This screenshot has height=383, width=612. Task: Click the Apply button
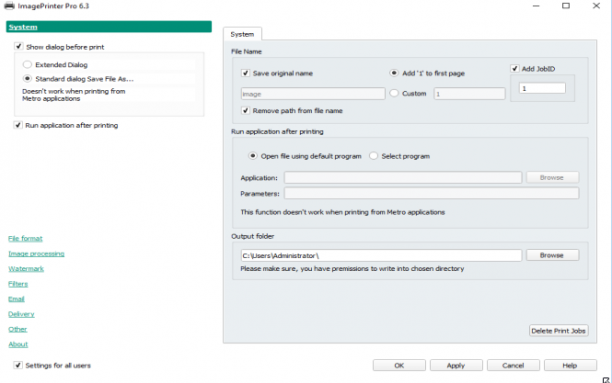tap(456, 365)
